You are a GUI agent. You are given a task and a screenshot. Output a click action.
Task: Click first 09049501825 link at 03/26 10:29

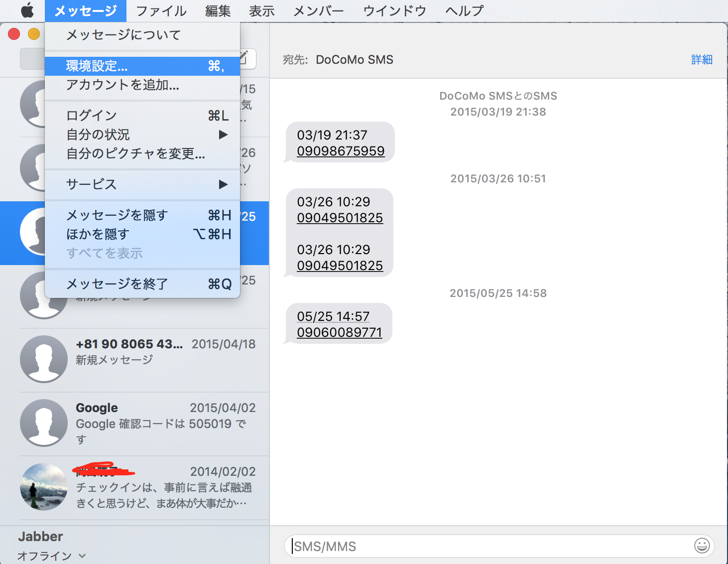coord(340,218)
